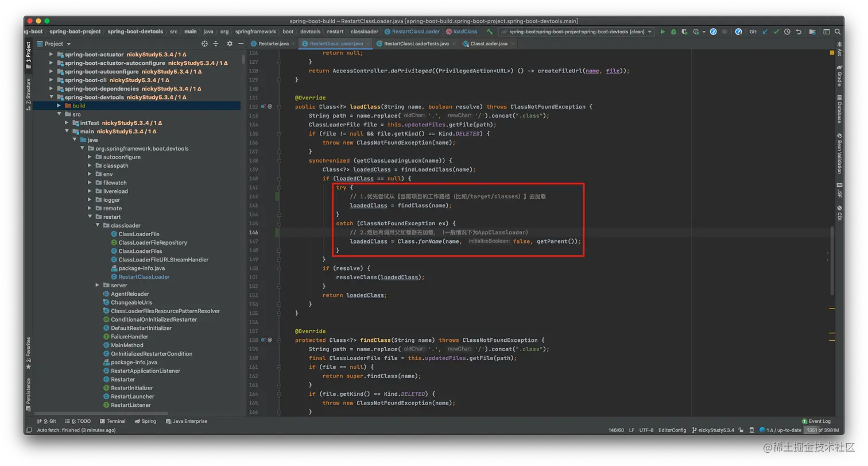Run the selected configuration with green play icon
Viewport: 868px width, 466px height.
[662, 32]
